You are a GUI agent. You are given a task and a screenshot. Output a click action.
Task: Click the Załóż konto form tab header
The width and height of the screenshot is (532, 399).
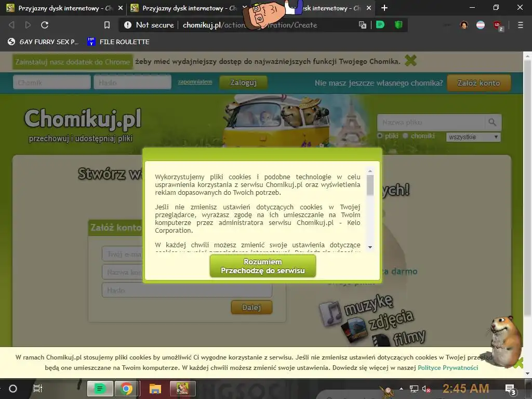click(x=115, y=228)
